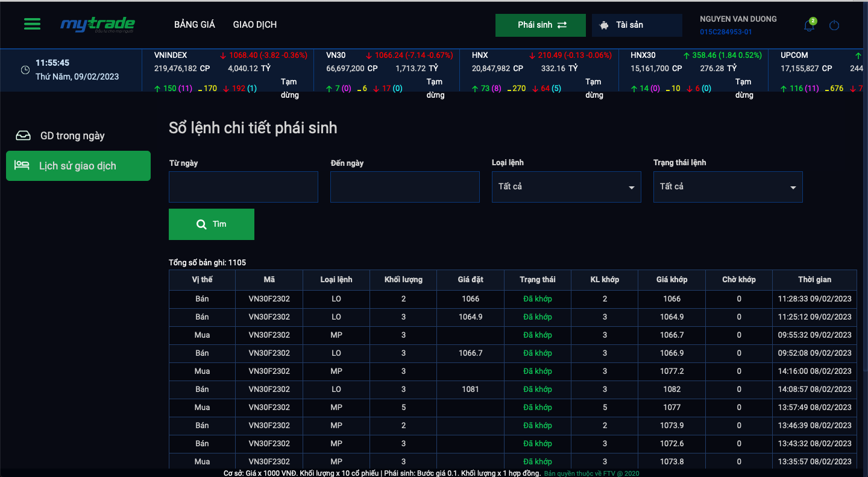This screenshot has width=868, height=477.
Task: Click the mytrade logo
Action: [97, 25]
